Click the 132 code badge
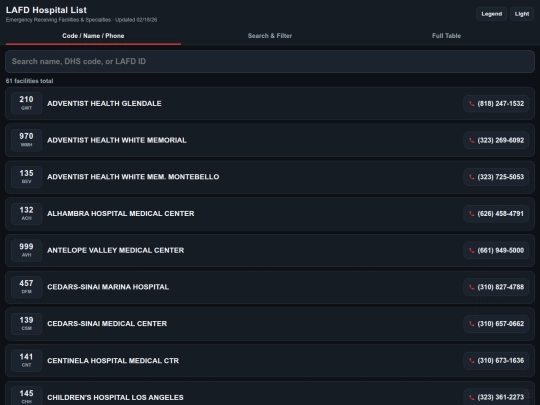540x405 pixels. click(27, 214)
